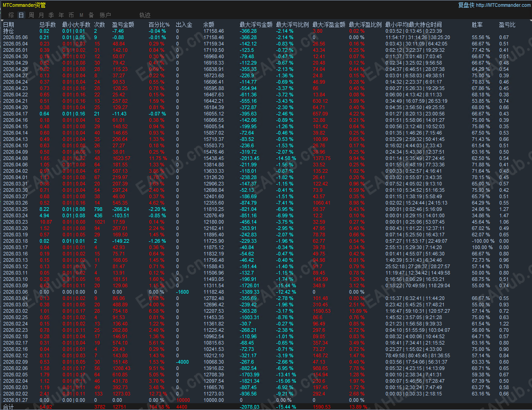This screenshot has height=410, width=532.
Task: Click the 盈亏比 column header
Action: pos(507,25)
